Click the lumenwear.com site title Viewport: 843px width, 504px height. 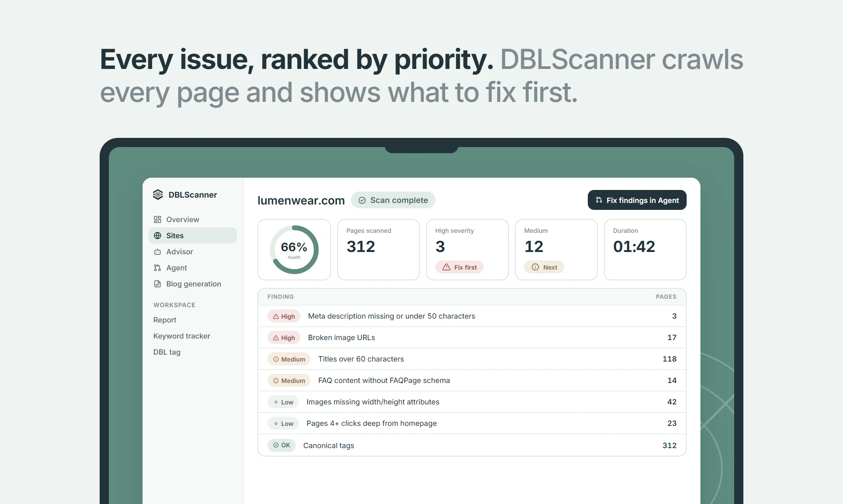pos(301,200)
